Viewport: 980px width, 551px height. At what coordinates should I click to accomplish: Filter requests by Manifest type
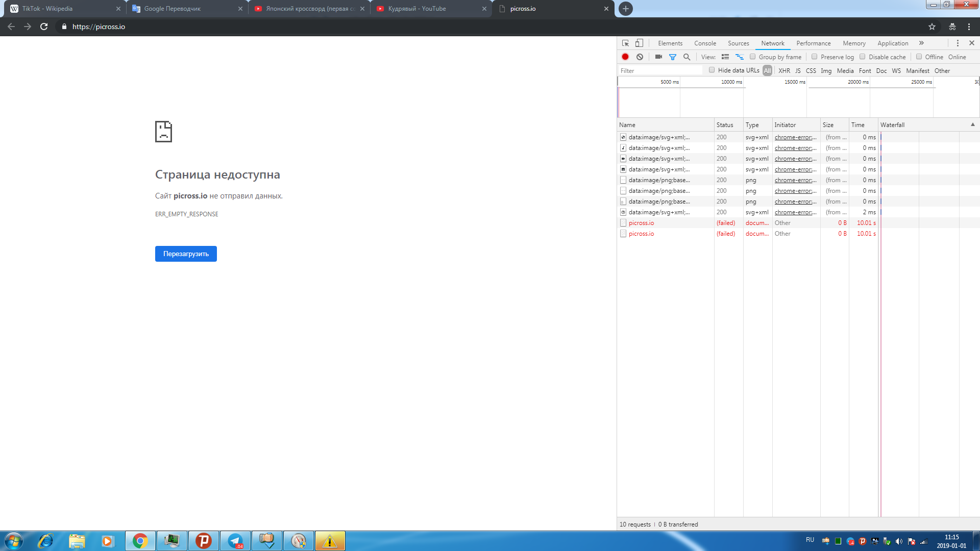918,71
